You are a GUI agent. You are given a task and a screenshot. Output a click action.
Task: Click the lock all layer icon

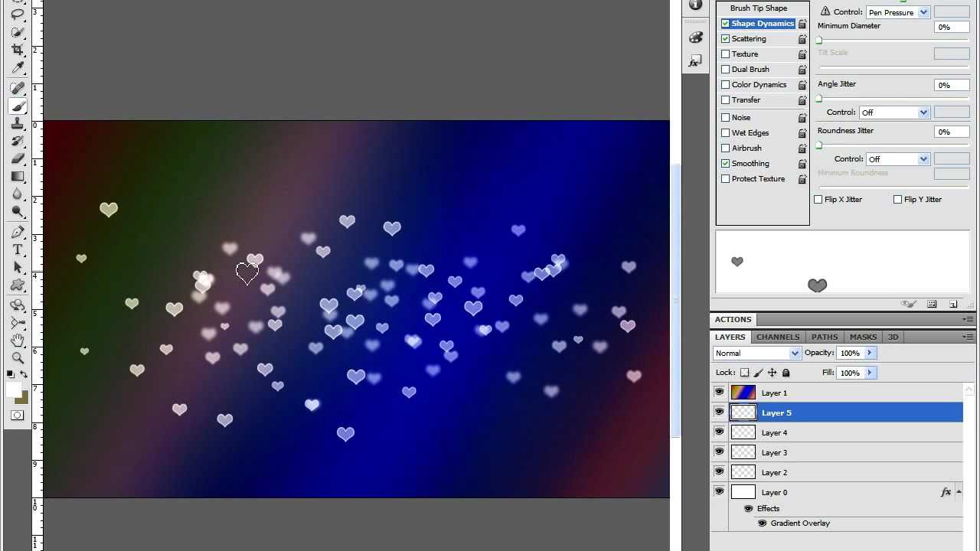point(786,373)
